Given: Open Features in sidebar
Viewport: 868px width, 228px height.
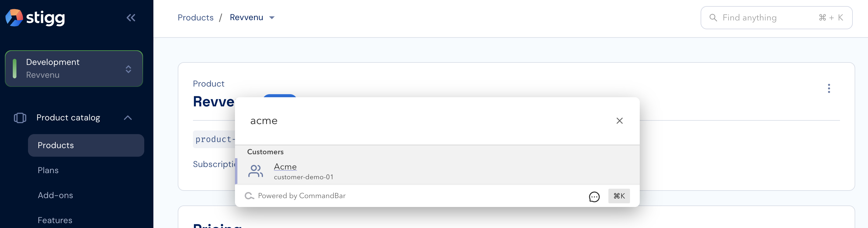Looking at the screenshot, I should tap(55, 220).
